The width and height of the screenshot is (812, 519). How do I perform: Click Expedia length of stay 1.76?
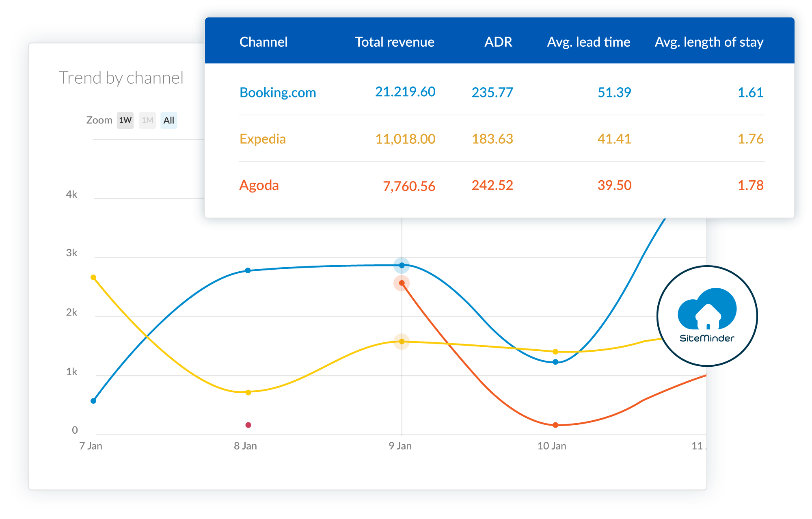[750, 139]
